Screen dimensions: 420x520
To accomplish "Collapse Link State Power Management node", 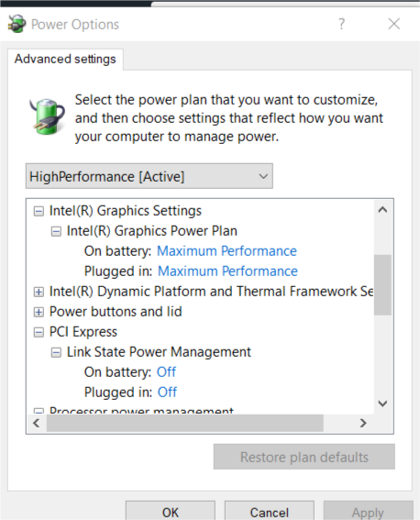I will coord(56,352).
